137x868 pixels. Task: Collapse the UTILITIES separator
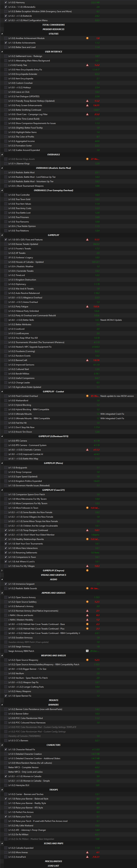[x=2, y=34]
